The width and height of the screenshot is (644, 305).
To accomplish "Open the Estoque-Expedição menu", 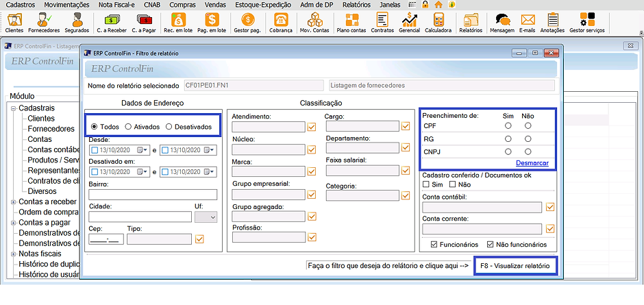I will point(263,5).
